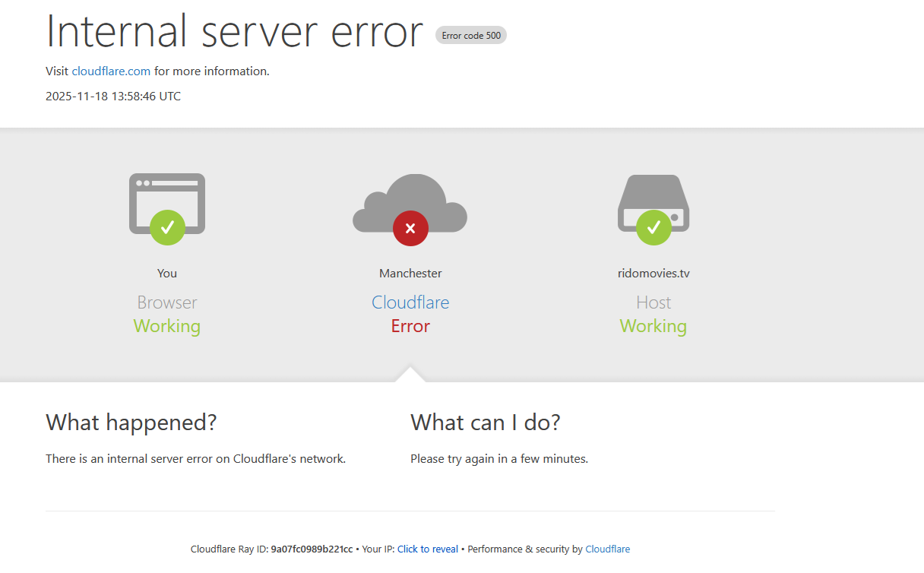
Task: Click the 'Host' label
Action: point(653,302)
